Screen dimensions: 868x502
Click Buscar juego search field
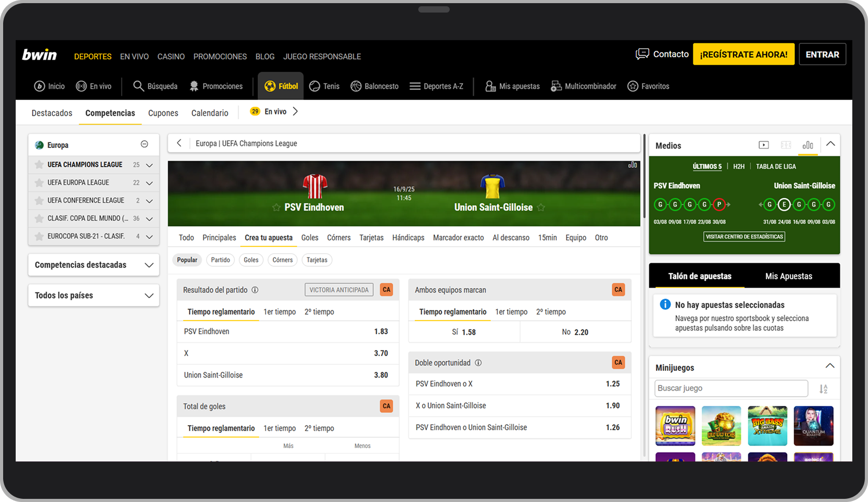(731, 388)
